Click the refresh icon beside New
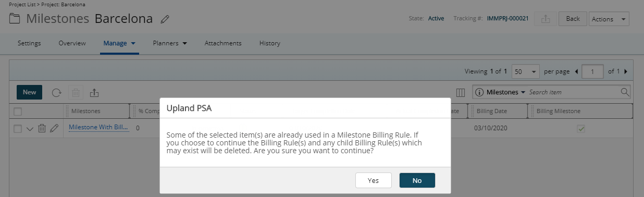The image size is (644, 197). click(x=56, y=93)
